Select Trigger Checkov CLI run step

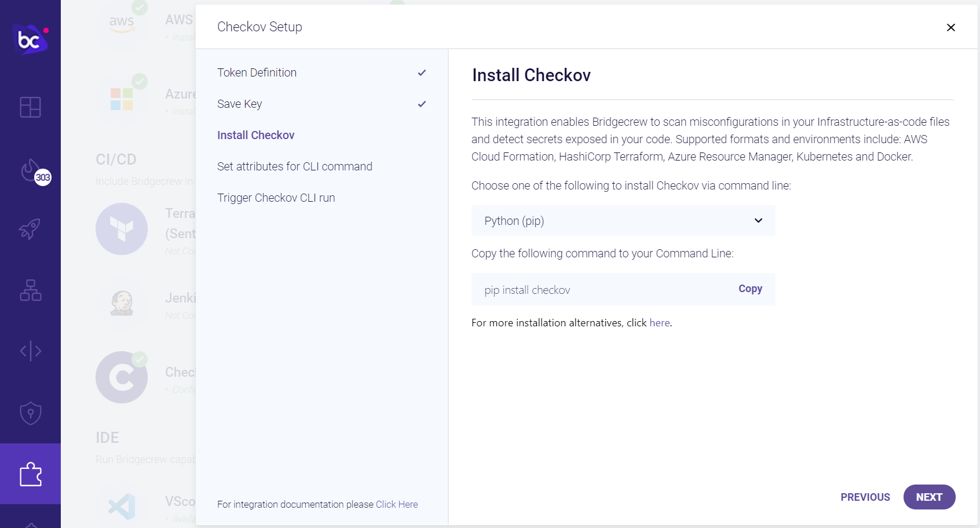point(276,198)
